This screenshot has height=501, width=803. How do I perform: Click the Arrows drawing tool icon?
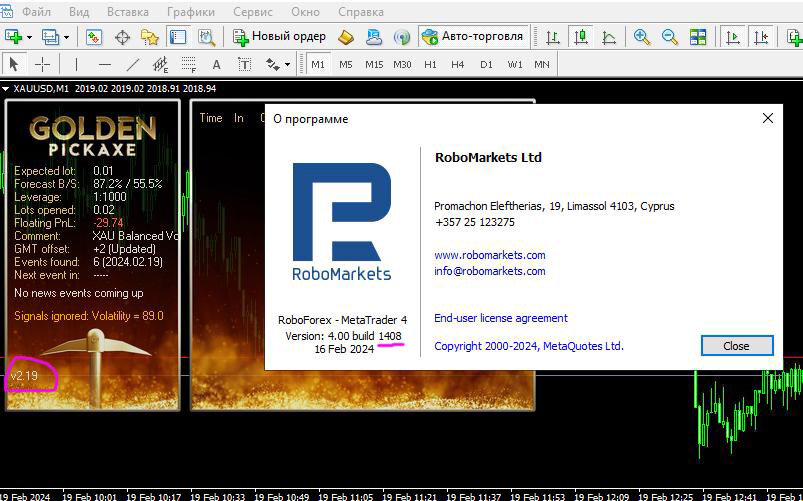pos(272,65)
